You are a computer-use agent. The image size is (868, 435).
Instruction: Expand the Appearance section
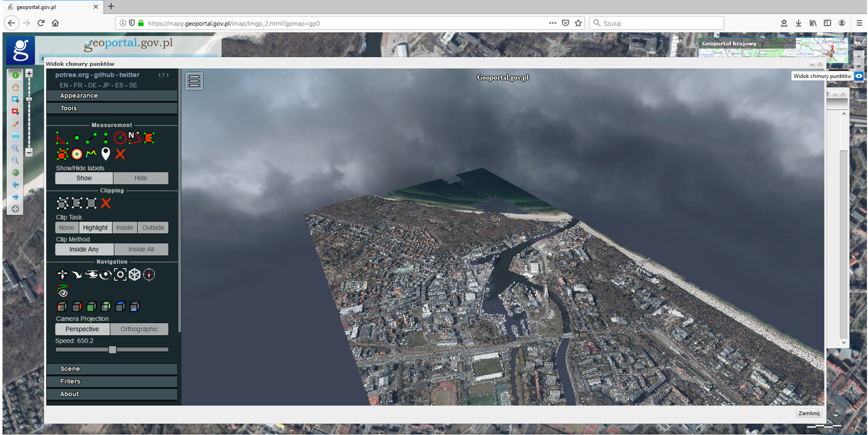112,96
